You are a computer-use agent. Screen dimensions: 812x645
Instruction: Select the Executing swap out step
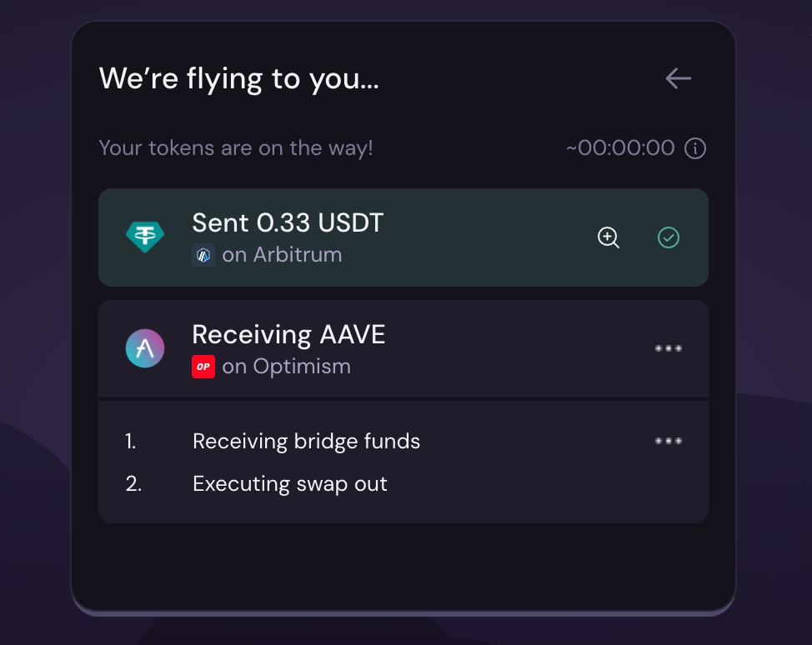pos(289,484)
